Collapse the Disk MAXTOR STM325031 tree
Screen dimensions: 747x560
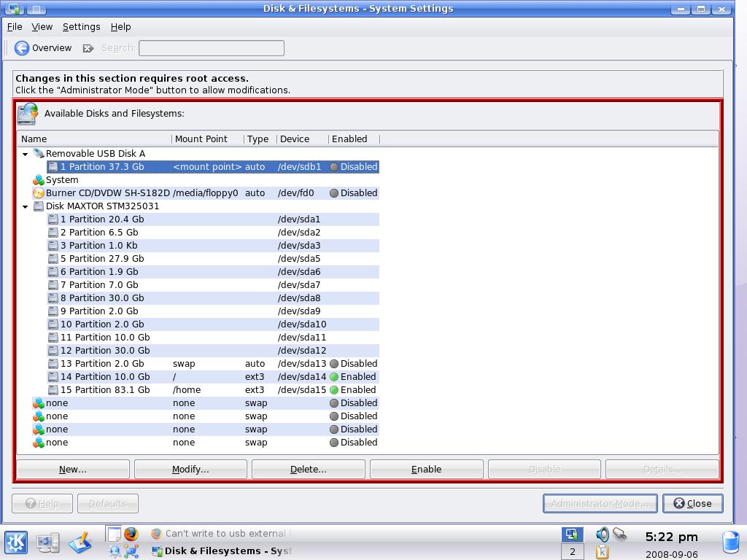tap(25, 206)
